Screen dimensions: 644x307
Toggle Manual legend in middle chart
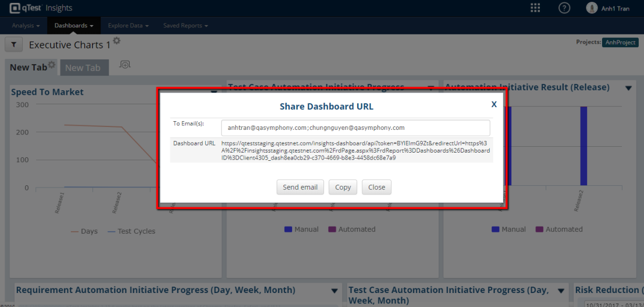[301, 229]
